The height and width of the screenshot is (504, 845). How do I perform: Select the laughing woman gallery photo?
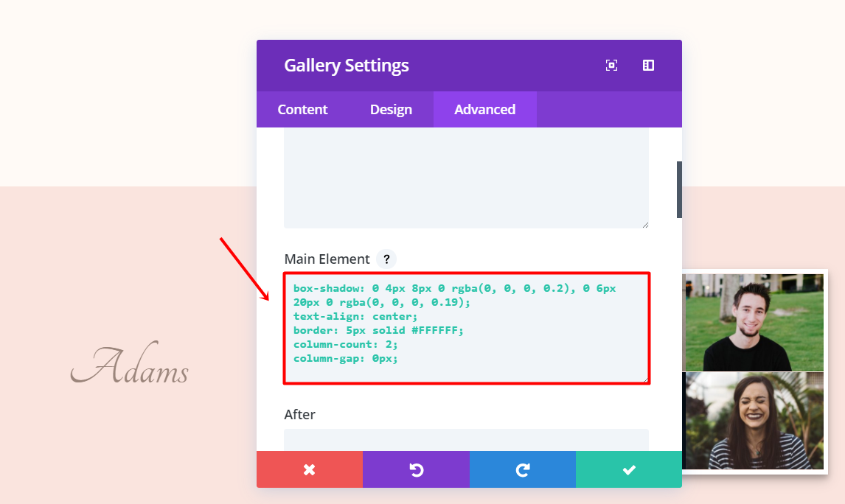752,421
